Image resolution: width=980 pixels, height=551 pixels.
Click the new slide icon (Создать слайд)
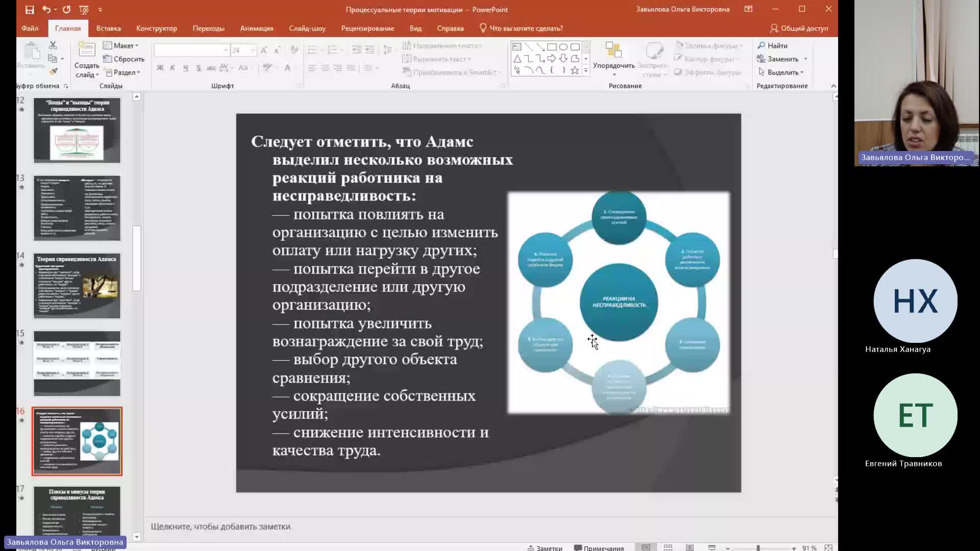[x=87, y=49]
